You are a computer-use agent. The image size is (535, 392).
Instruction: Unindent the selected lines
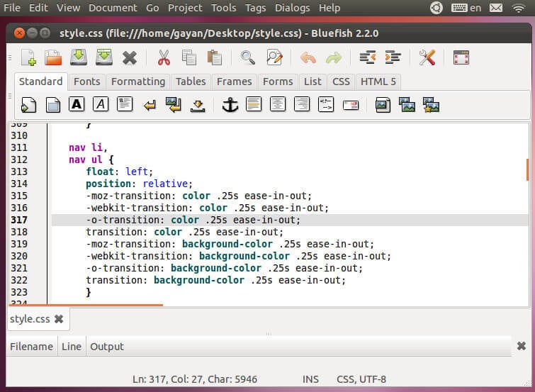368,57
